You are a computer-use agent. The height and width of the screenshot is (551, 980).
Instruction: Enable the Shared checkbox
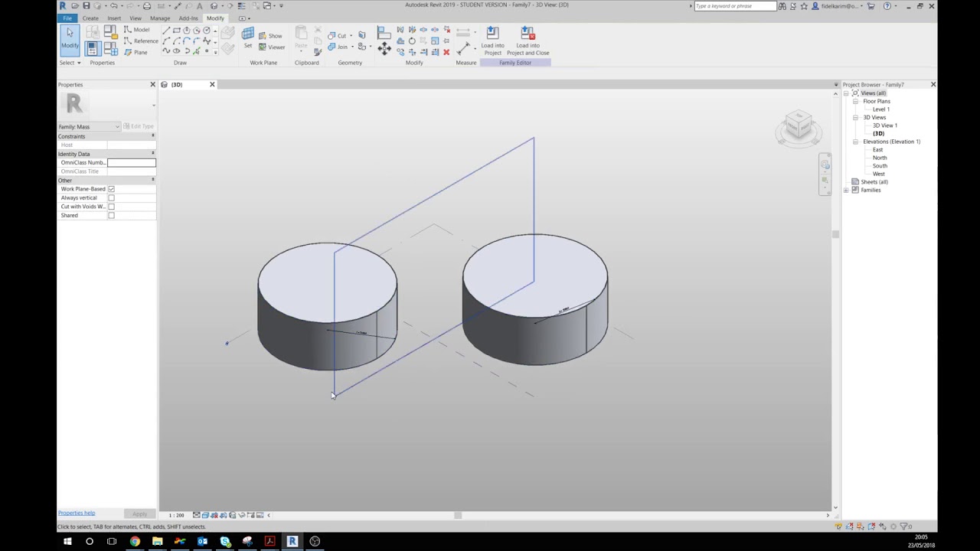[111, 216]
